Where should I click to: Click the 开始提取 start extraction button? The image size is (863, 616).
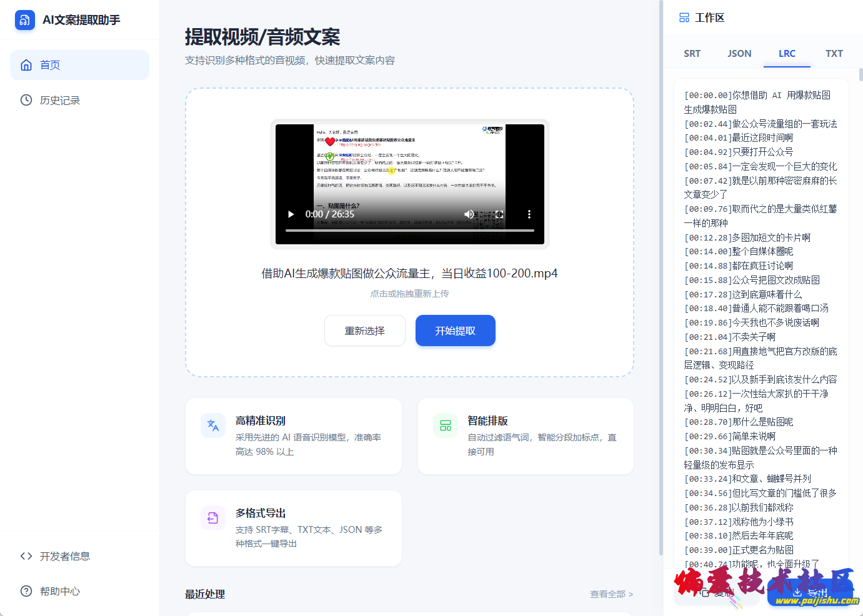pyautogui.click(x=456, y=330)
